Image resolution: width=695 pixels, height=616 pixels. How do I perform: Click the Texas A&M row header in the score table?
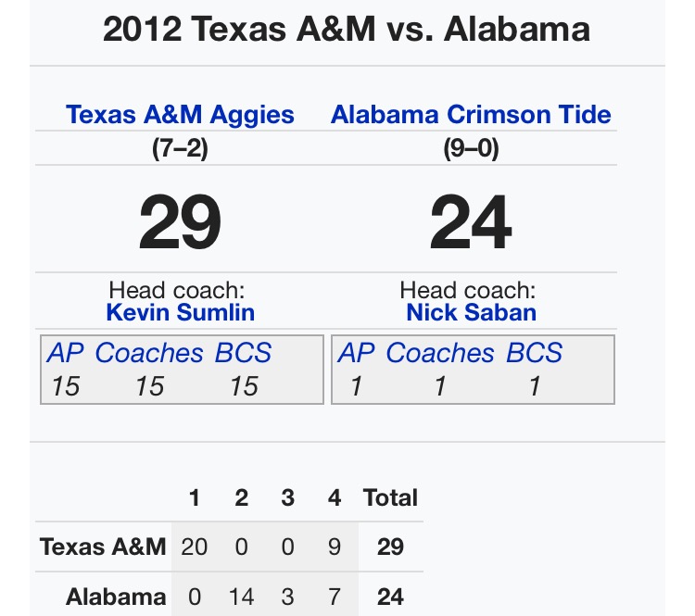pos(103,547)
